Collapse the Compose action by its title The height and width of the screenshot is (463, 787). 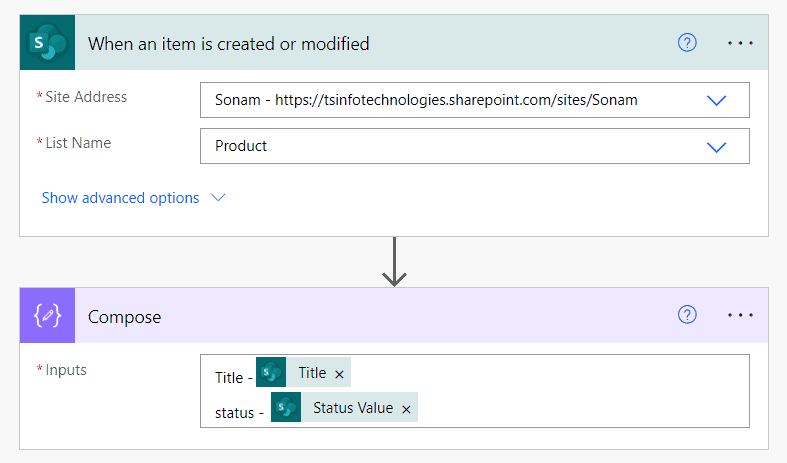click(x=125, y=317)
